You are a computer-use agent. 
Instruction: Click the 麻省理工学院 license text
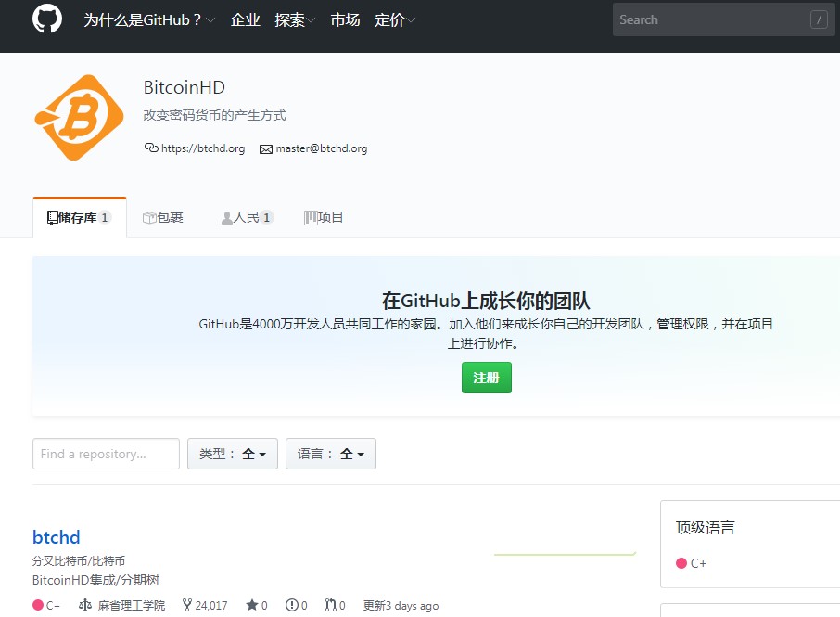point(132,605)
